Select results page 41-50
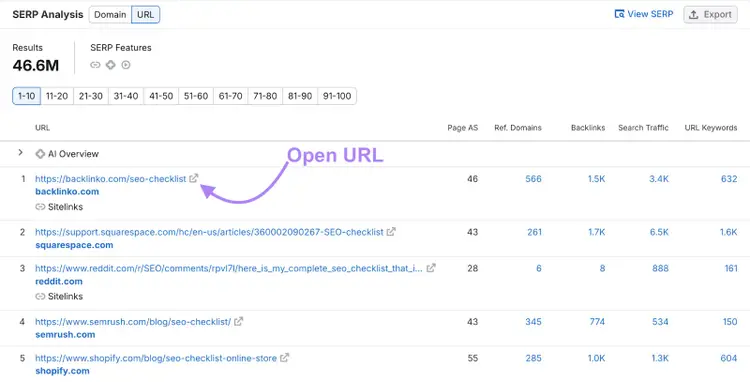Screen dimensions: 750x382 (161, 96)
